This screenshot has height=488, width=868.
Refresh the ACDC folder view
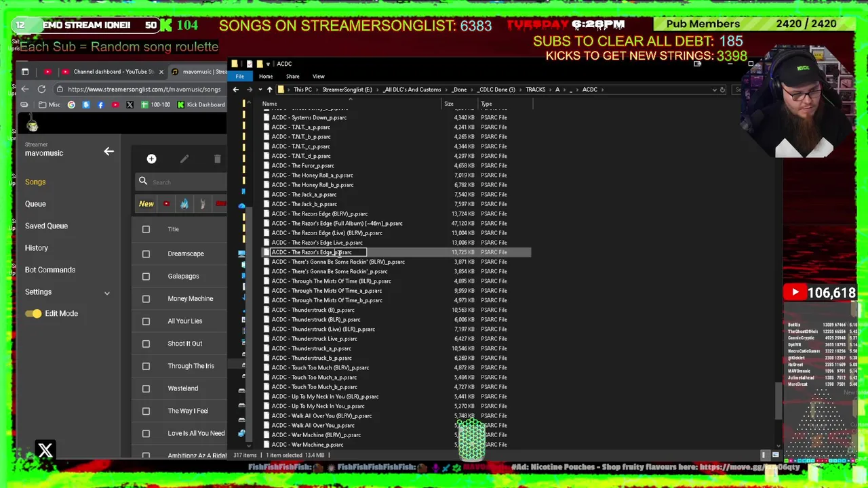click(x=722, y=89)
